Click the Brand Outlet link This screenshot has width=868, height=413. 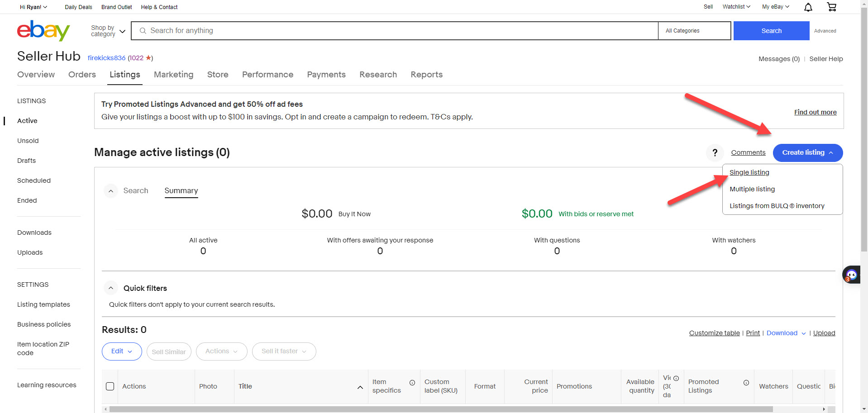tap(117, 7)
